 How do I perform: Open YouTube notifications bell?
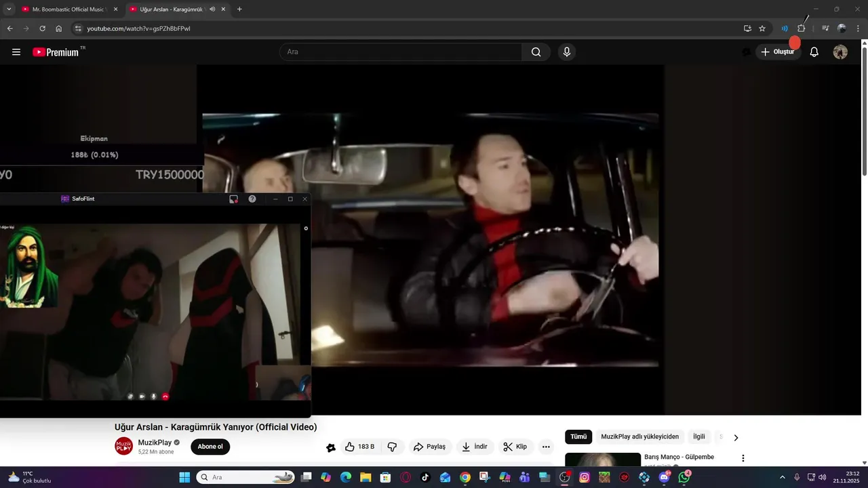click(x=814, y=52)
